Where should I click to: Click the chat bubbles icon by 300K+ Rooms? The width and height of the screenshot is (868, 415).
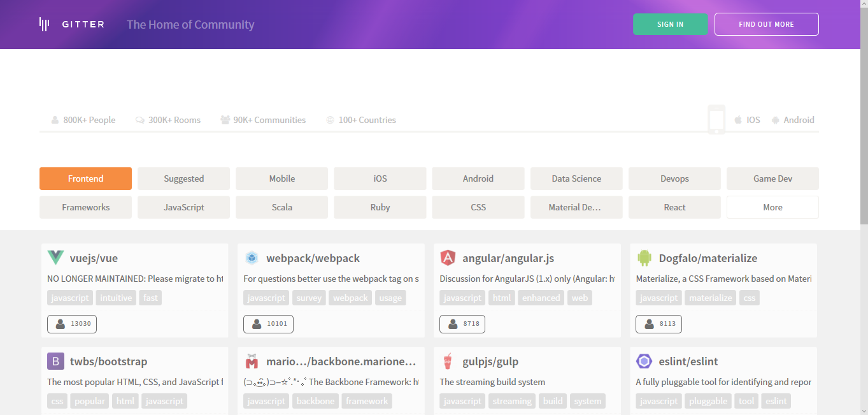point(140,120)
